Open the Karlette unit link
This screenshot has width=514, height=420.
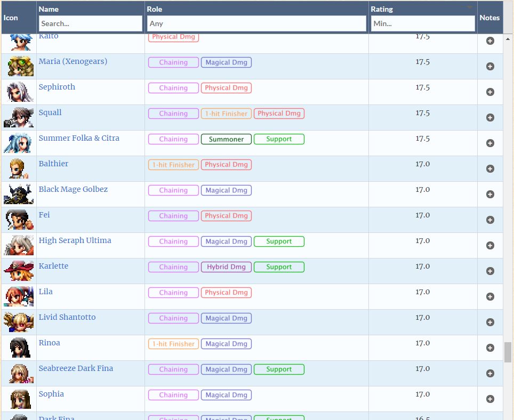point(53,265)
